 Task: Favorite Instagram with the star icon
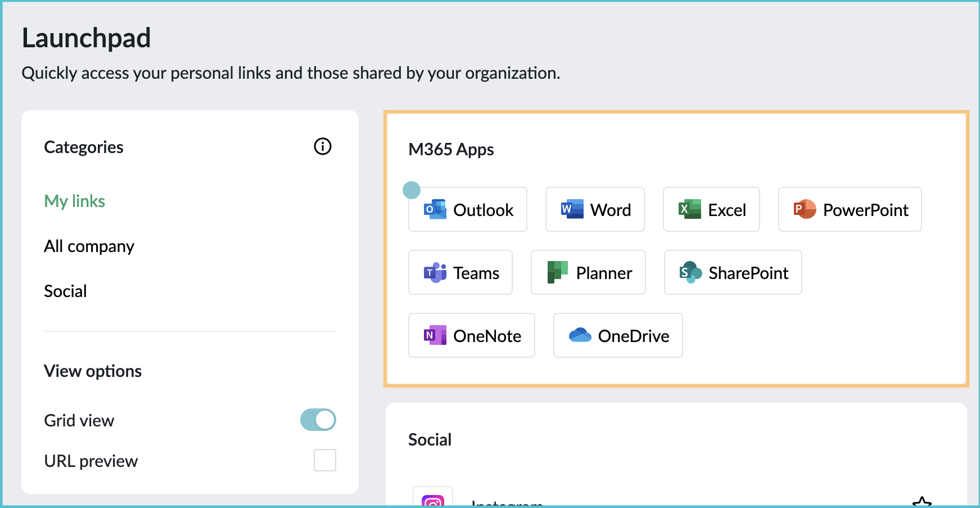click(x=922, y=502)
